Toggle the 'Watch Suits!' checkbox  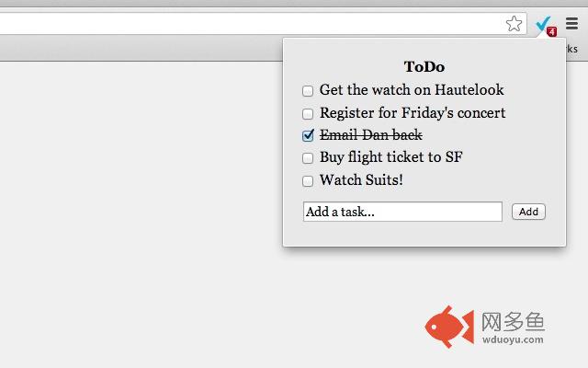(x=308, y=180)
